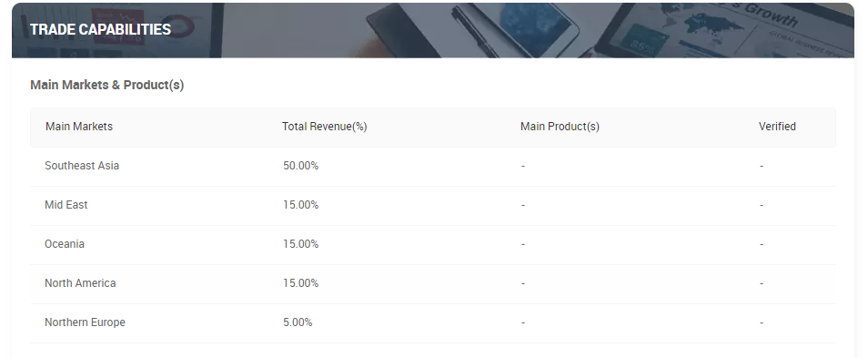Click the Southeast Asia Main Product(s) dash
Viewport: 868px width, 358px height.
[523, 167]
